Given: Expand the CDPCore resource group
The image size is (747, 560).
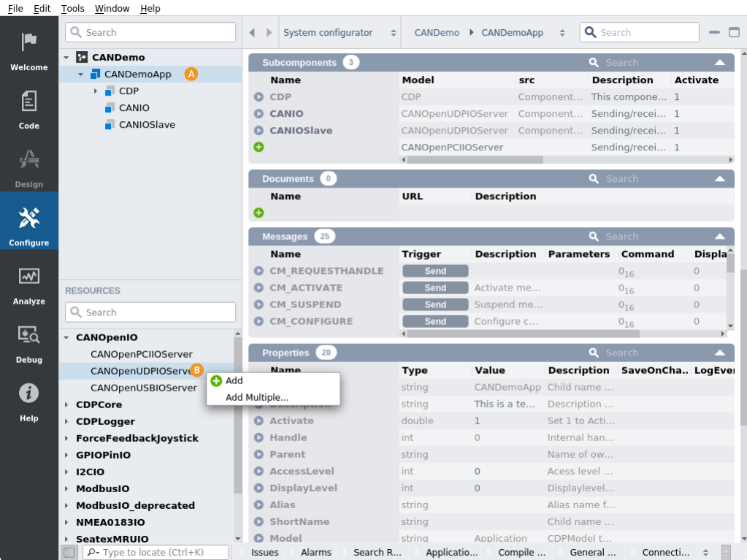Looking at the screenshot, I should [66, 404].
